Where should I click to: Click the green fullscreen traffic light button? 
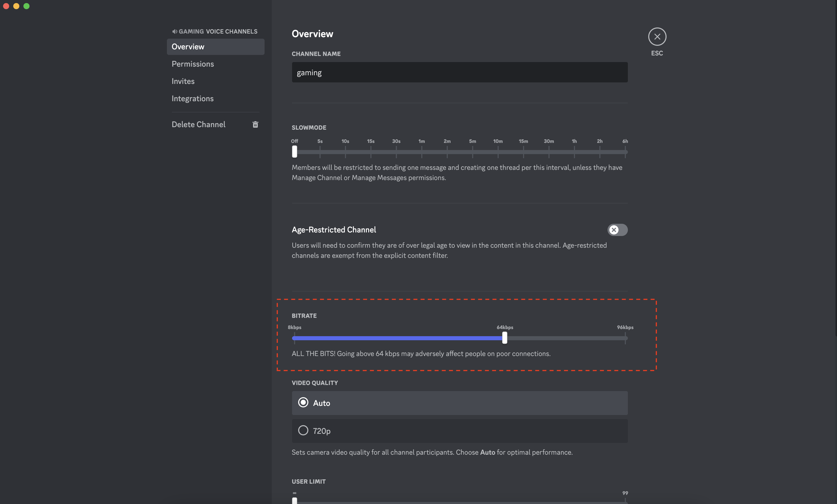[x=26, y=6]
